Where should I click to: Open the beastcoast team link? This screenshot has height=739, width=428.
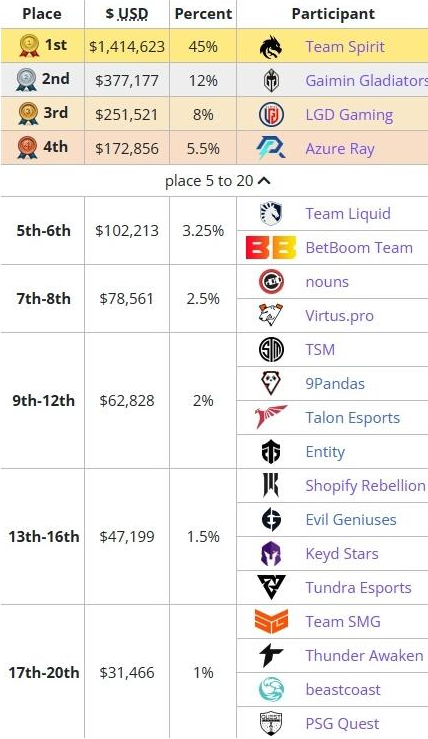343,689
